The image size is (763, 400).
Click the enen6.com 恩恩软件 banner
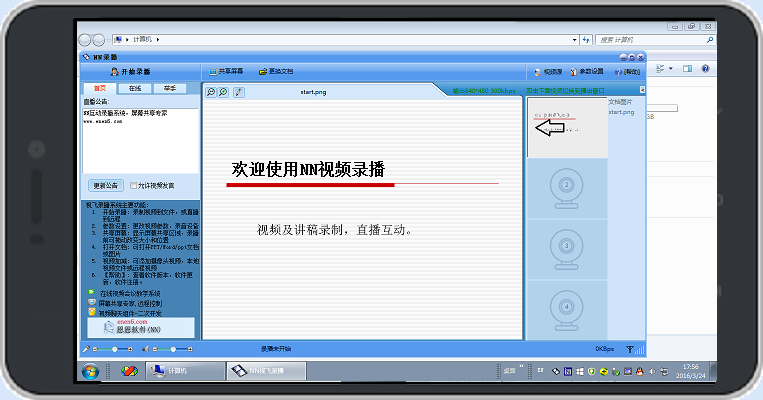click(141, 327)
